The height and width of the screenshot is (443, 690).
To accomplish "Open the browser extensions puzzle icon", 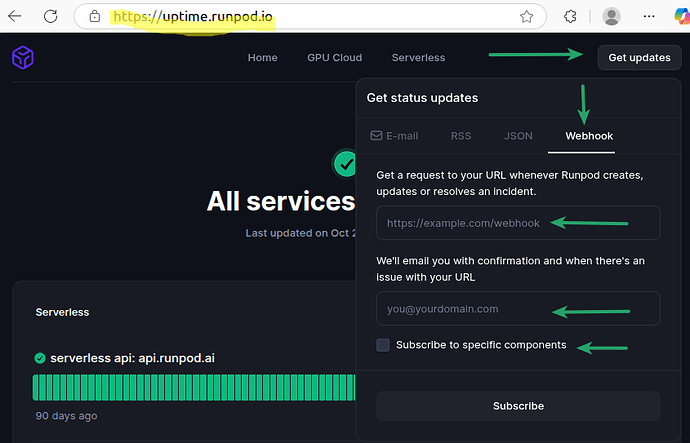I will (571, 17).
